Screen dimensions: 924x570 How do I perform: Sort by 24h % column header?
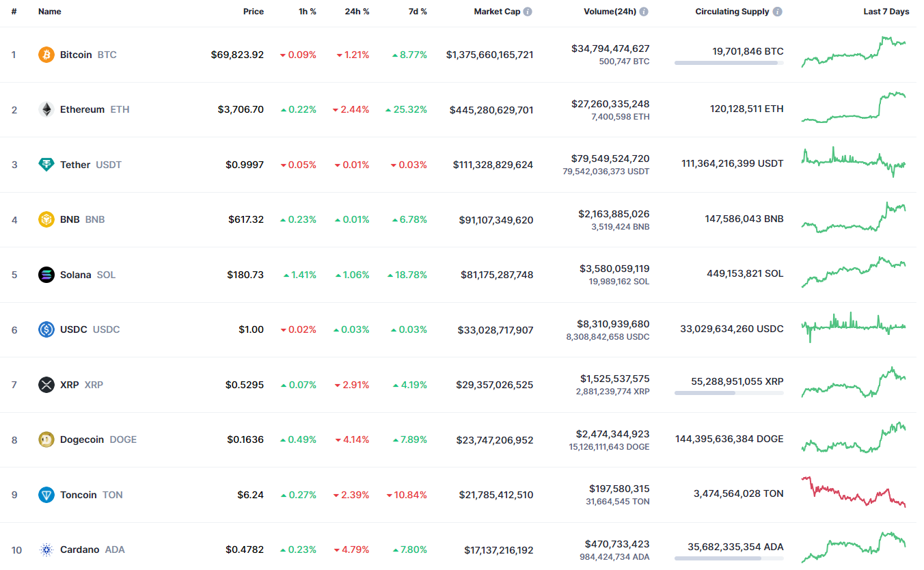click(x=357, y=12)
